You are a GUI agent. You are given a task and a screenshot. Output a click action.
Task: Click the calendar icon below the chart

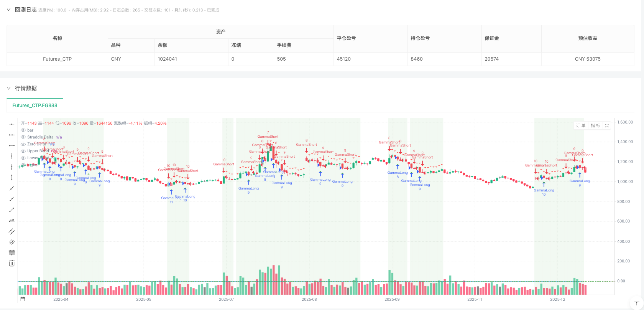tap(23, 299)
